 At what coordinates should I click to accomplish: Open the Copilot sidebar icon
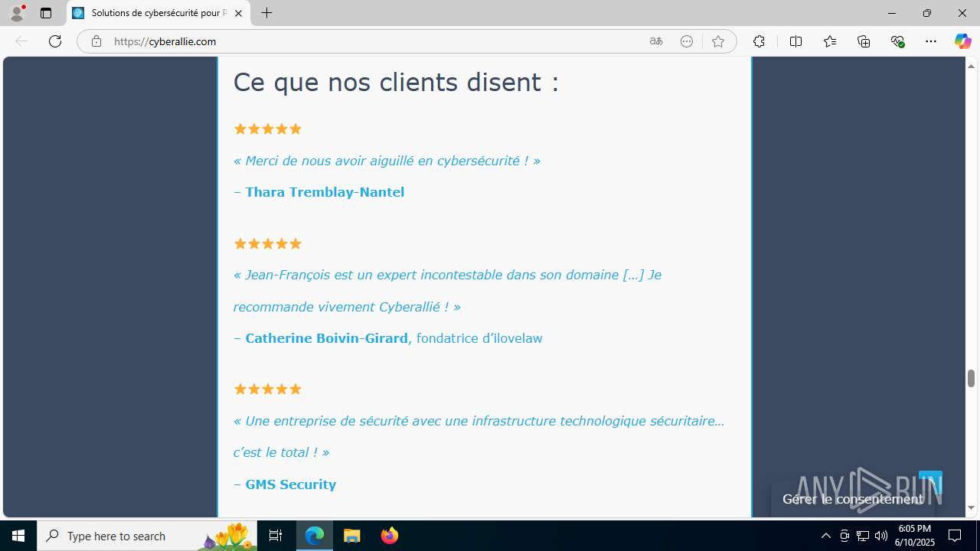[962, 41]
